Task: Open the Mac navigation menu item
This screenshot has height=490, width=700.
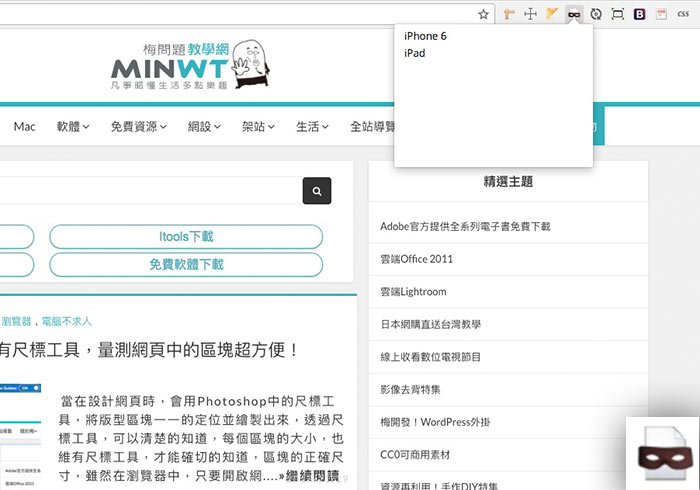Action: tap(24, 127)
